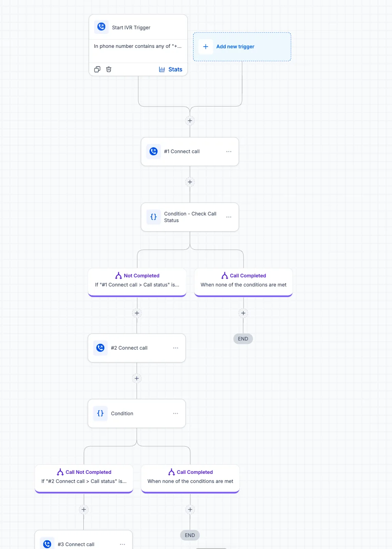This screenshot has width=392, height=549.
Task: Add a step below Call Not Completed
Action: pyautogui.click(x=84, y=509)
